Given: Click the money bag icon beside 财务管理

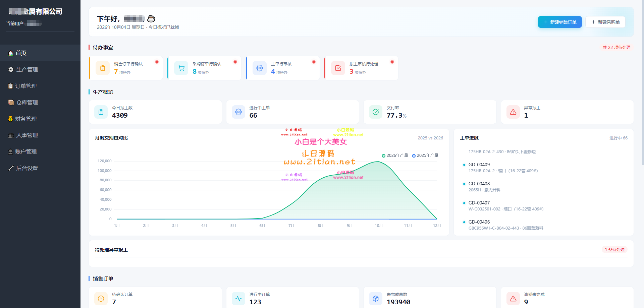Looking at the screenshot, I should 10,119.
